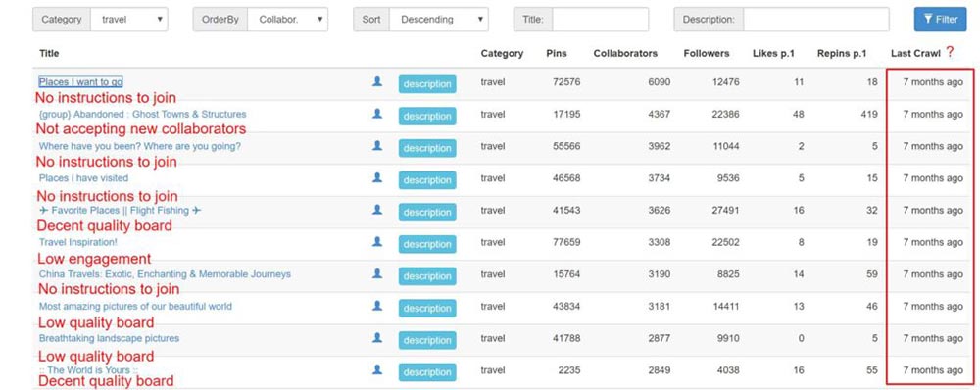
Task: Open China Travels: Exotic, Enchanting link
Action: (165, 273)
